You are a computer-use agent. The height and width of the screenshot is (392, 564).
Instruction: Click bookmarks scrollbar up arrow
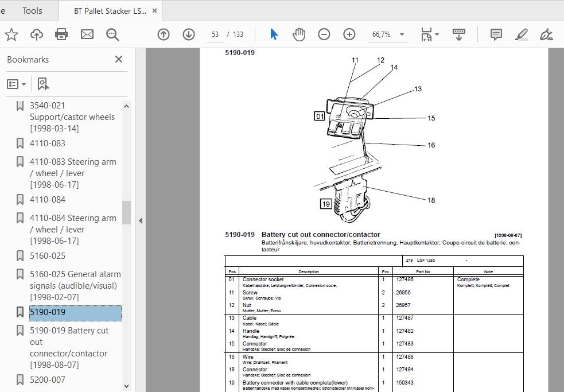tap(126, 106)
